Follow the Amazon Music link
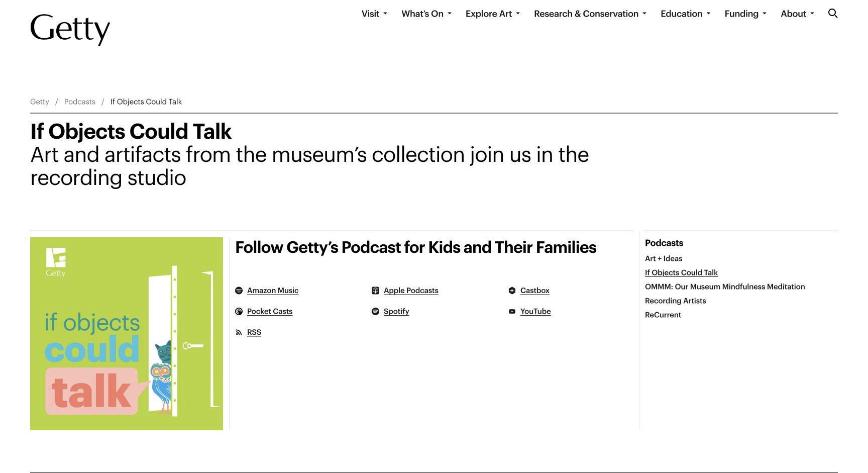 [x=273, y=291]
